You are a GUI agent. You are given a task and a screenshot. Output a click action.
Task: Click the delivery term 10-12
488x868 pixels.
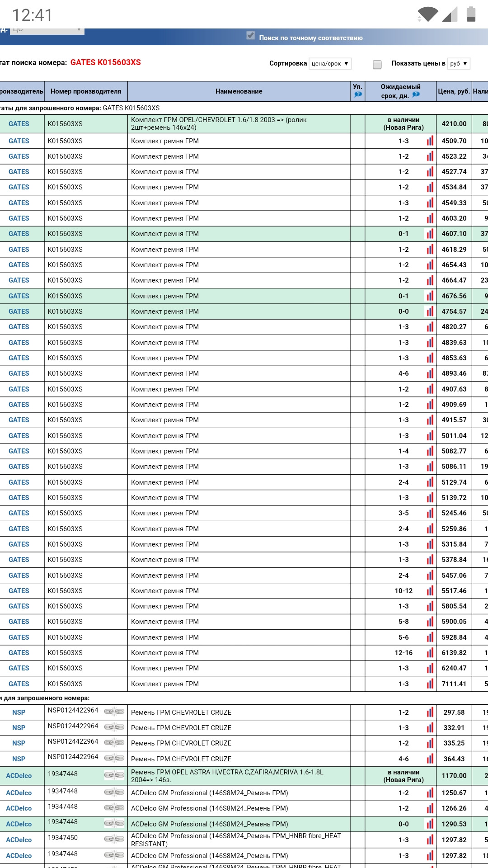404,591
